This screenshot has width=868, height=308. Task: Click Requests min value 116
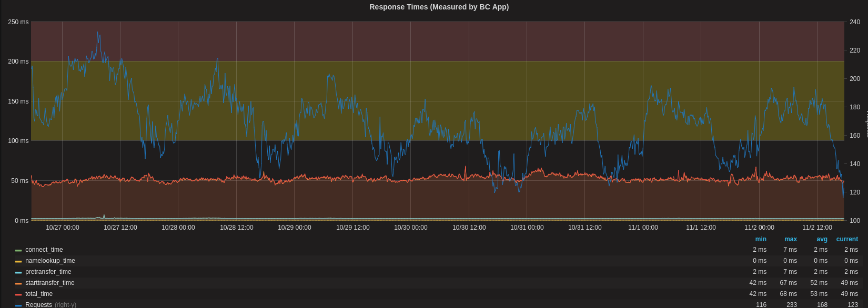point(761,305)
